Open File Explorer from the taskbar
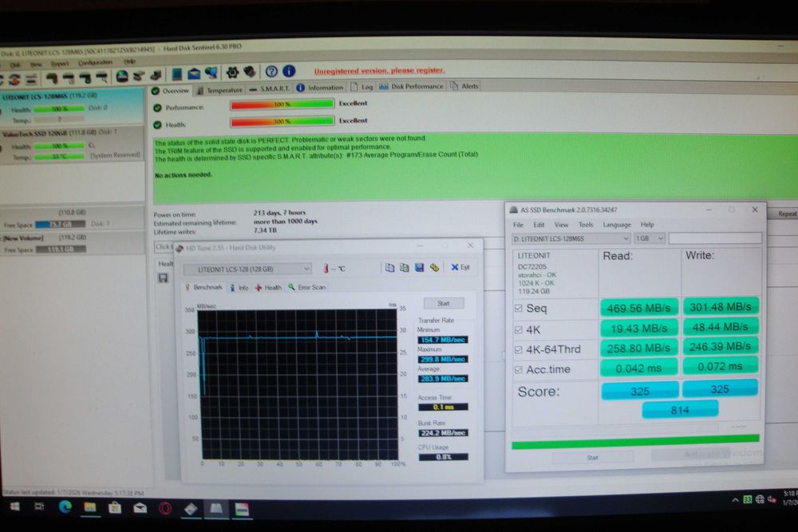The image size is (798, 532). tap(90, 507)
